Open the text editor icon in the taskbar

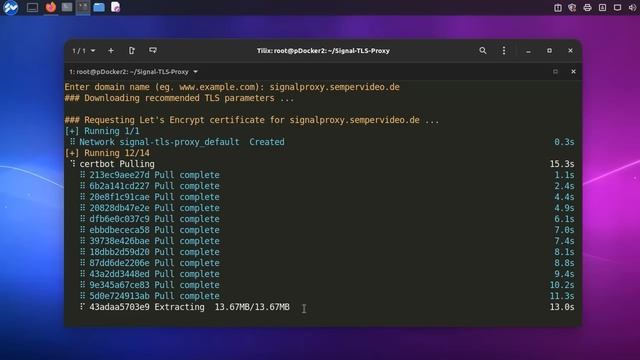tap(116, 7)
